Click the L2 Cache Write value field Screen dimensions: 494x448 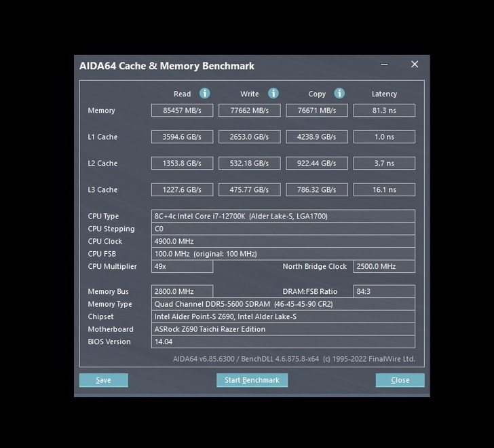click(x=249, y=163)
